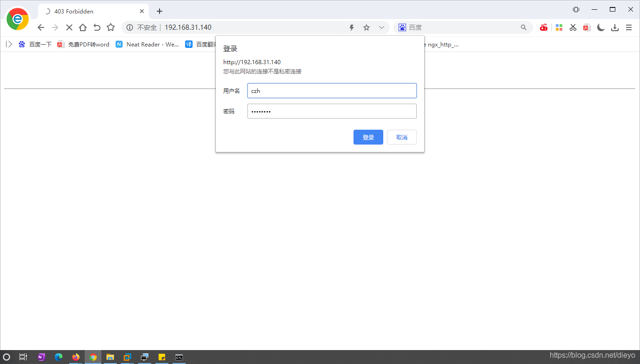Image resolution: width=640 pixels, height=364 pixels.
Task: Click the scissors screenshot tool icon
Action: (573, 27)
